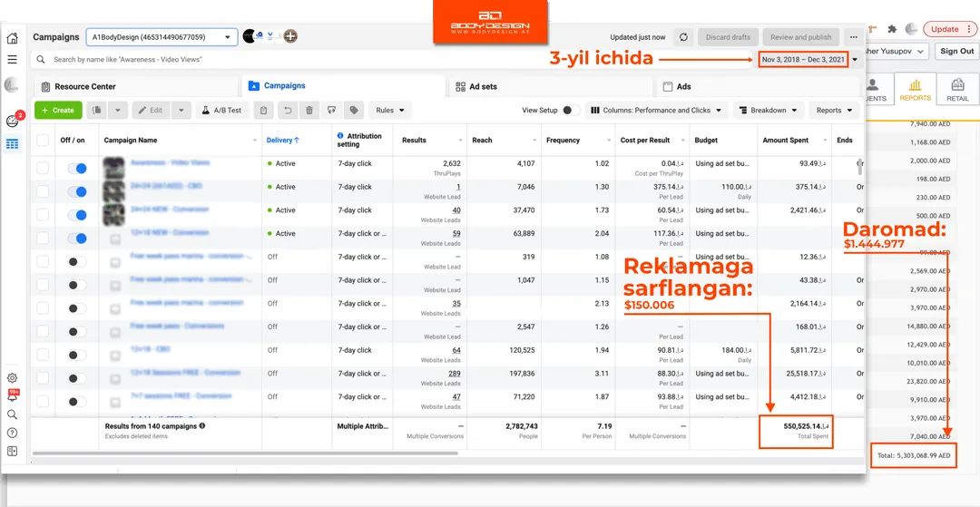The width and height of the screenshot is (980, 507).
Task: Turn on the campaign switch in the 197,836 reach row
Action: [77, 378]
